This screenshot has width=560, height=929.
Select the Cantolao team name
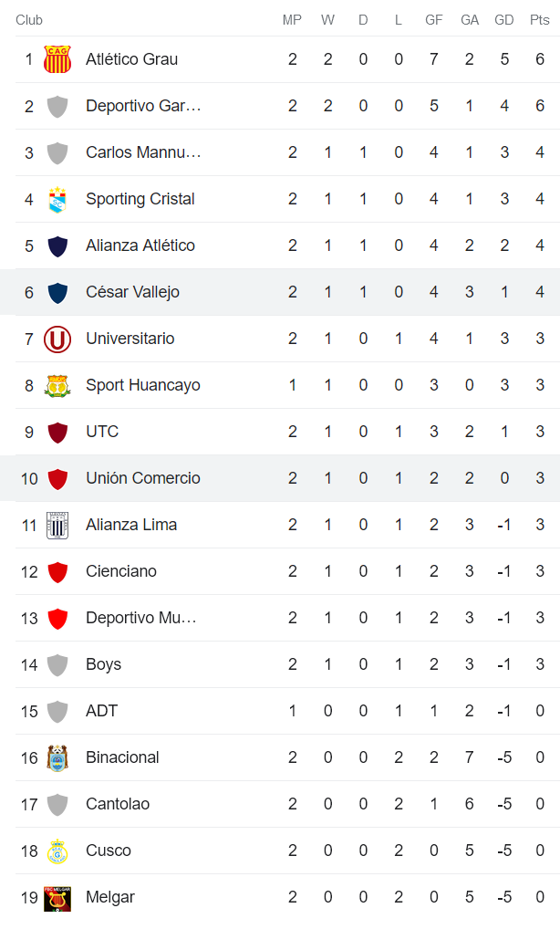(118, 804)
